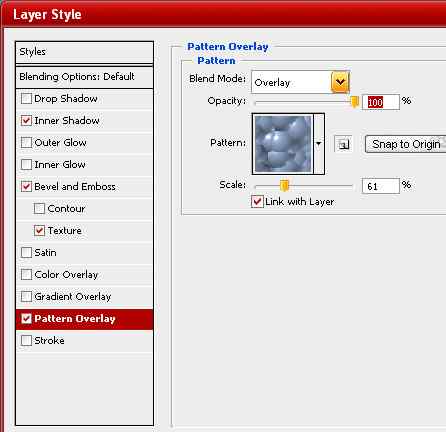Viewport: 446px width, 432px height.
Task: Enable the Contour checkbox
Action: (39, 208)
